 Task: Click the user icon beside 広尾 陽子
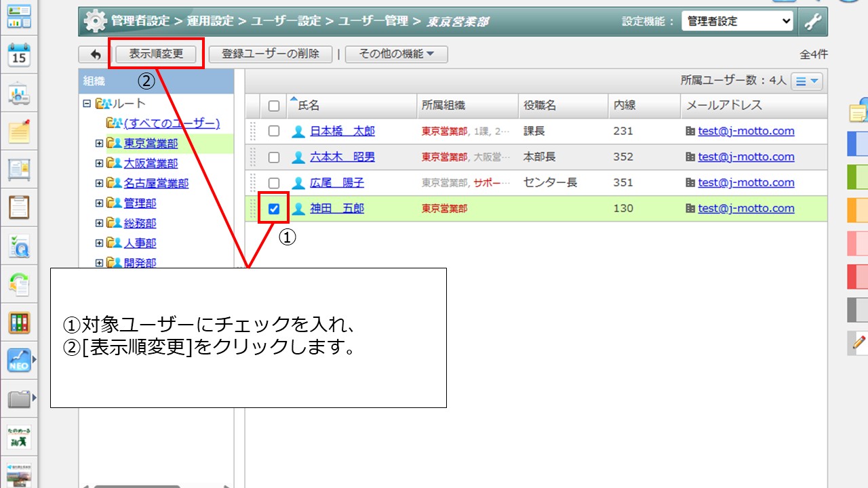pos(298,183)
